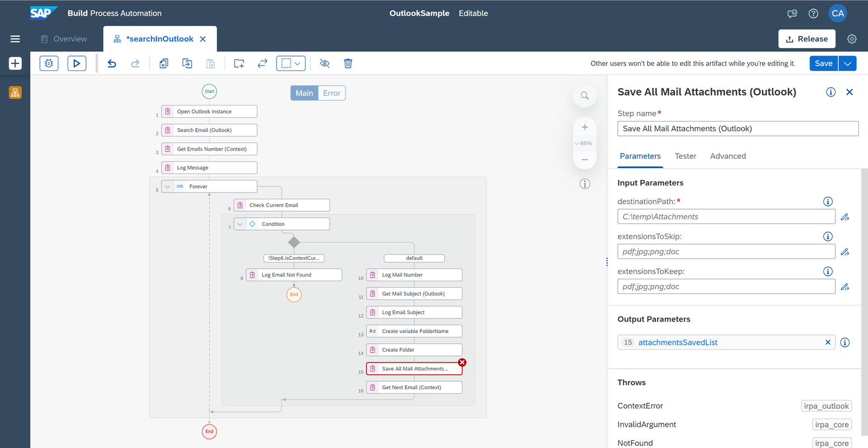
Task: Click the copy documents icon in toolbar
Action: point(163,63)
